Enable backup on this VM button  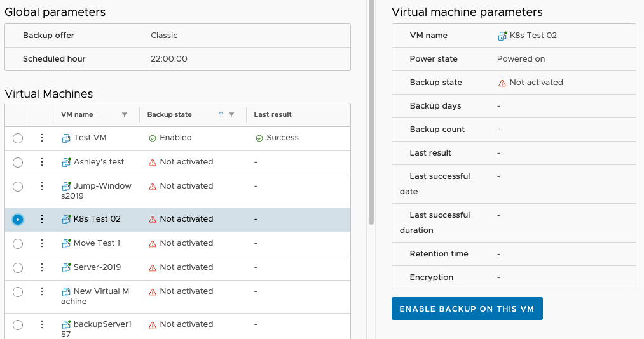coord(467,309)
